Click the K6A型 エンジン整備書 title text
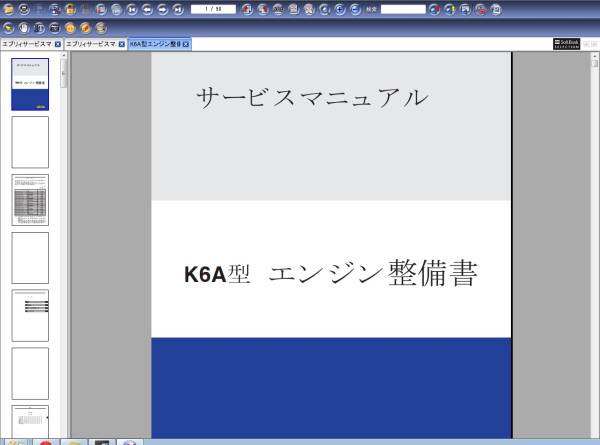 [331, 273]
